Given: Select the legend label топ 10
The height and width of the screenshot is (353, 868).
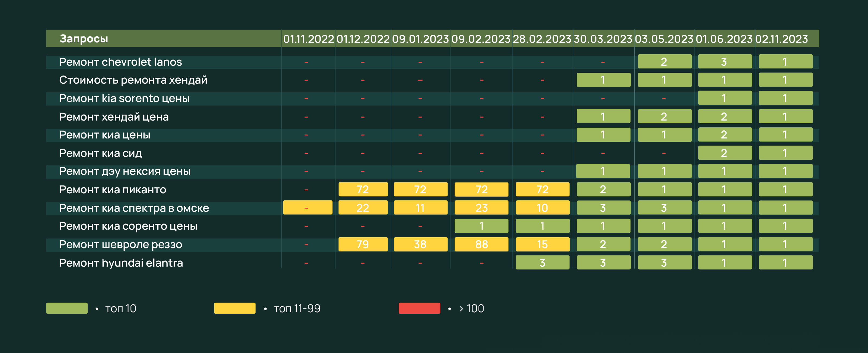Looking at the screenshot, I should 121,309.
